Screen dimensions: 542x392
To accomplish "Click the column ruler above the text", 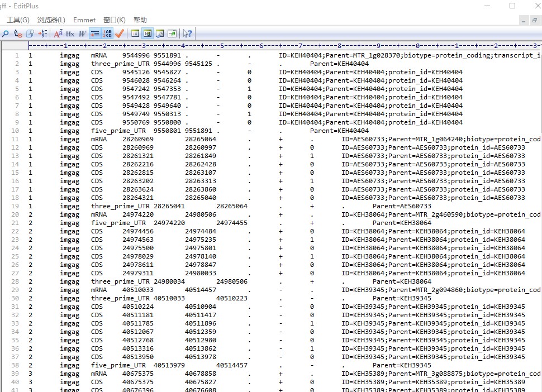I will coord(279,45).
